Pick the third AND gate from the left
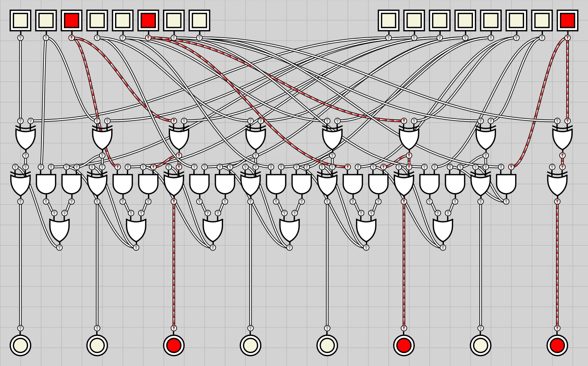 tap(123, 184)
